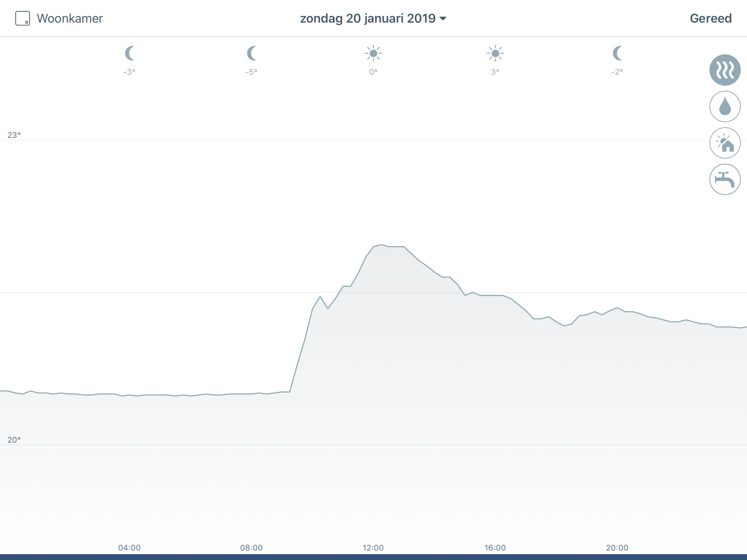The width and height of the screenshot is (747, 560).
Task: Click the 20° axis label
Action: (14, 440)
